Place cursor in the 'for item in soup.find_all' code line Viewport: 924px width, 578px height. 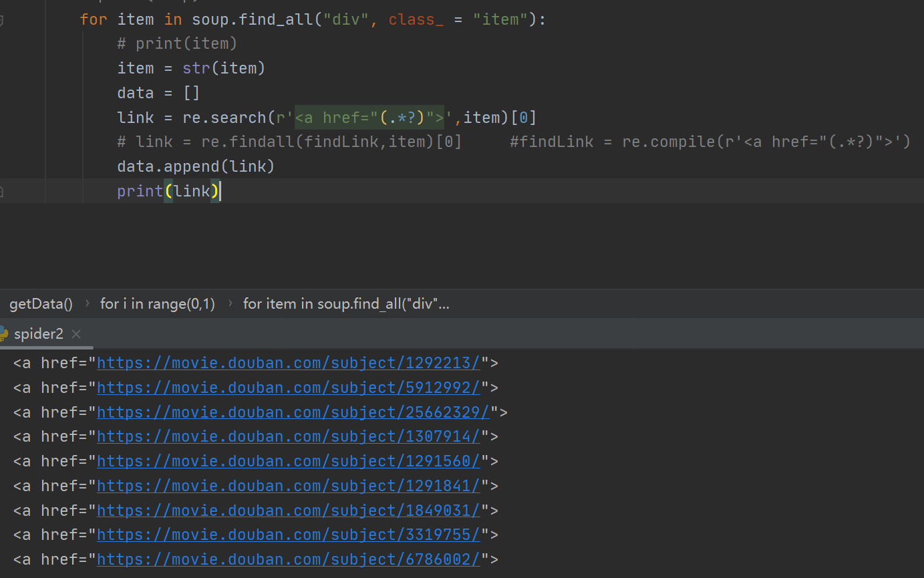(313, 19)
